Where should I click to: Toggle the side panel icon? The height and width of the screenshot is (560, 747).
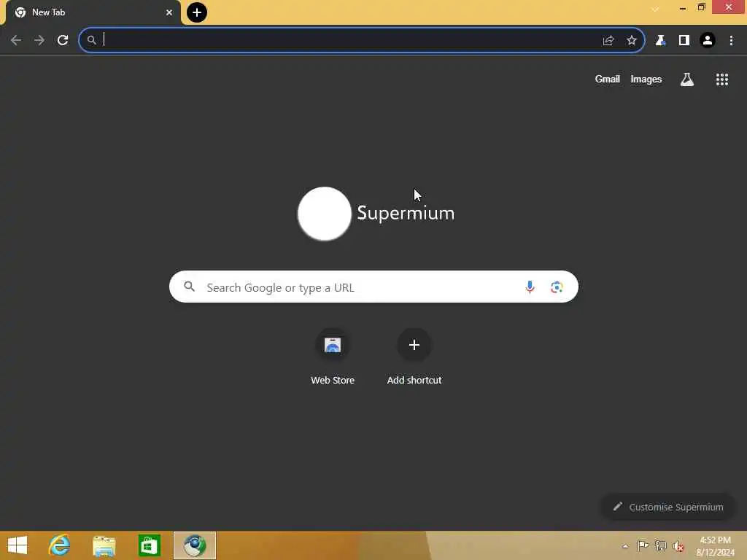684,41
